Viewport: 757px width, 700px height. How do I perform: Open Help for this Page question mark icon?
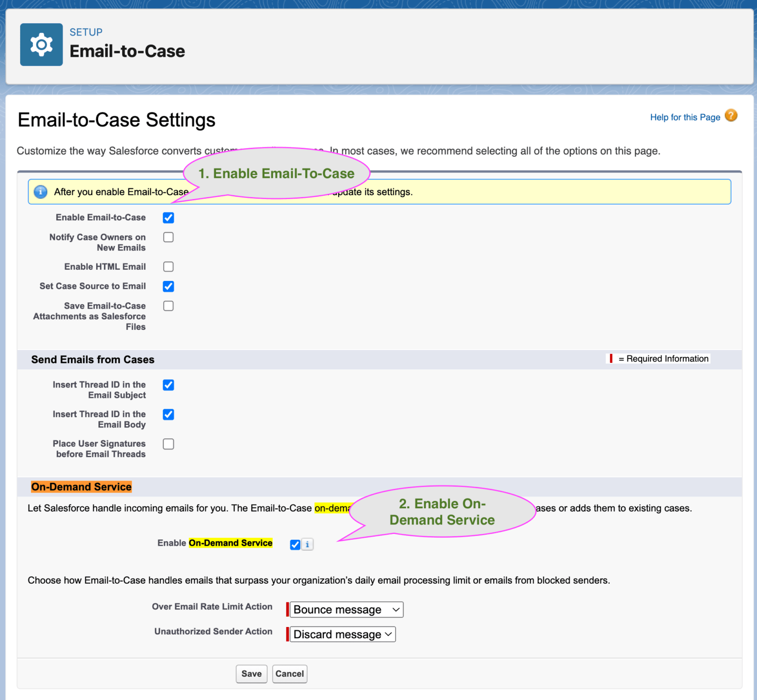coord(731,116)
